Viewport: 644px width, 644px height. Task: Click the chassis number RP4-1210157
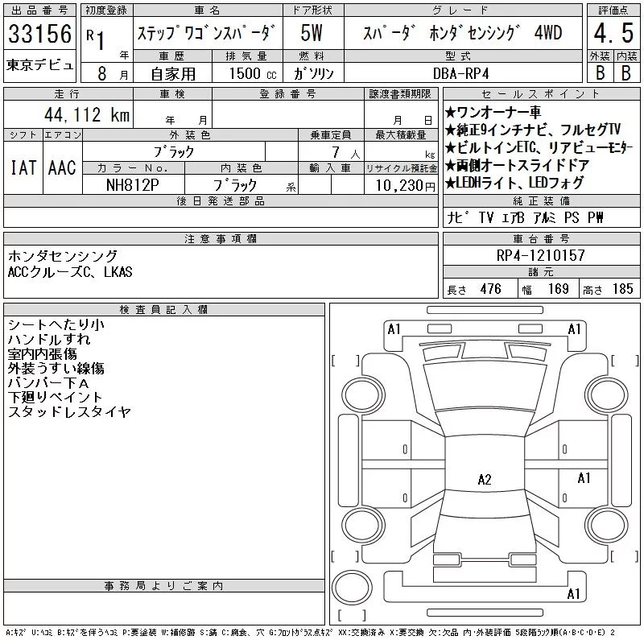pyautogui.click(x=541, y=255)
